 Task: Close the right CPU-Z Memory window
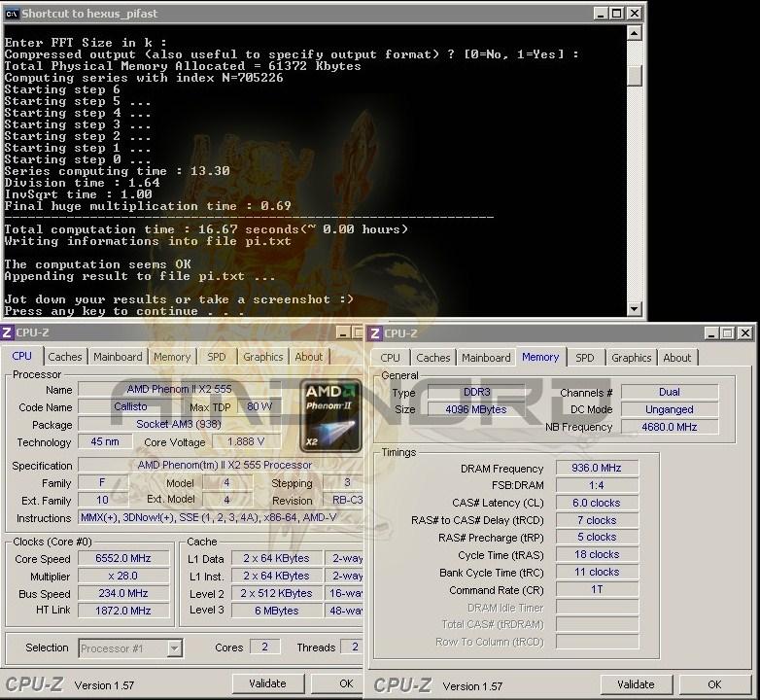coord(745,333)
